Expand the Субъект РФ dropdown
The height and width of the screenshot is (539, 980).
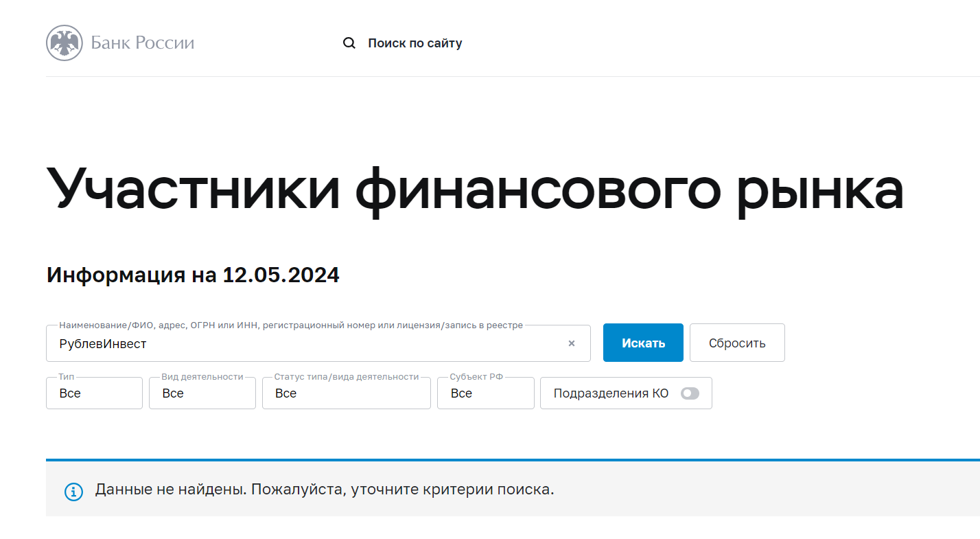coord(486,393)
